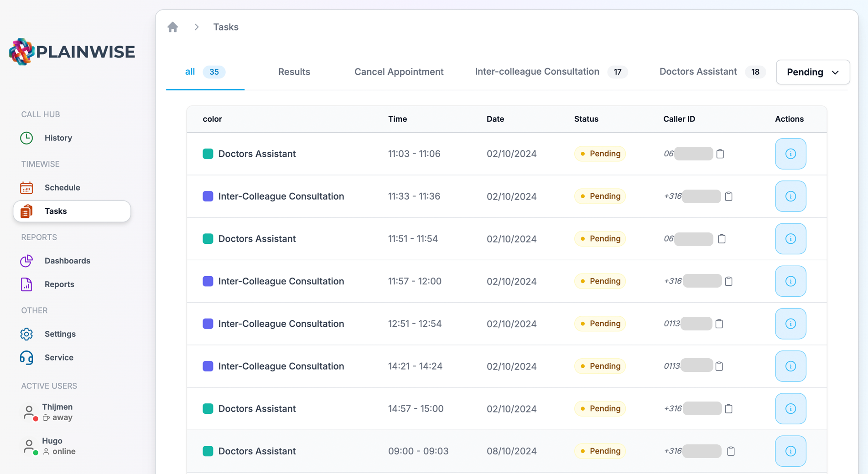Copy caller ID of the 14:57 - 15:00 task
Screen dimensions: 868x474
[x=728, y=409]
